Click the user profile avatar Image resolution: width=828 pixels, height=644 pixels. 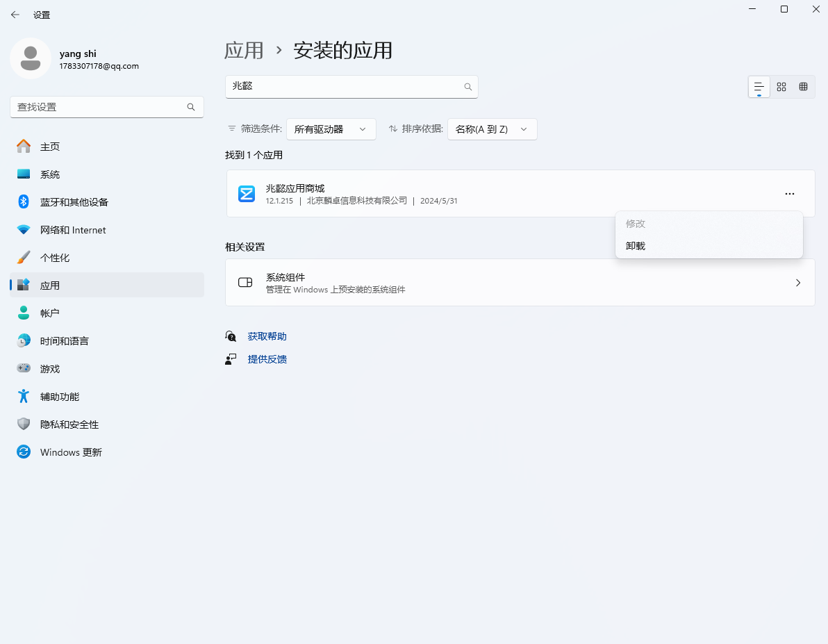tap(30, 58)
